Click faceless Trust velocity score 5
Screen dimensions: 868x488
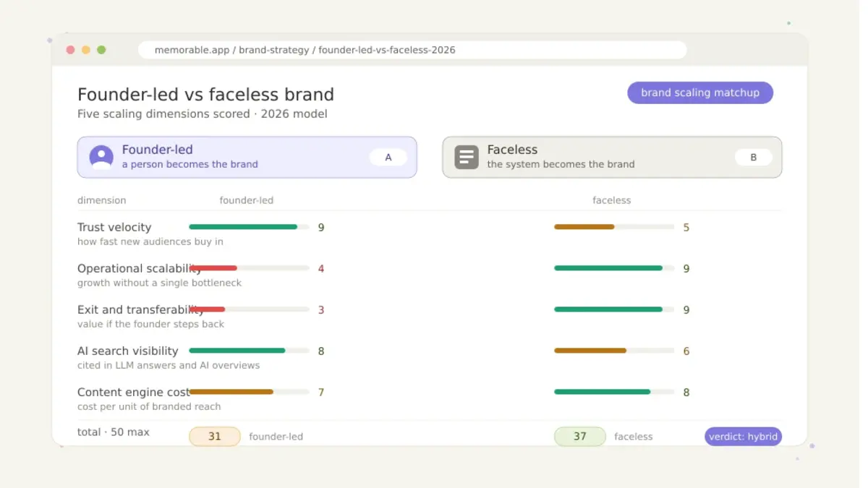686,227
